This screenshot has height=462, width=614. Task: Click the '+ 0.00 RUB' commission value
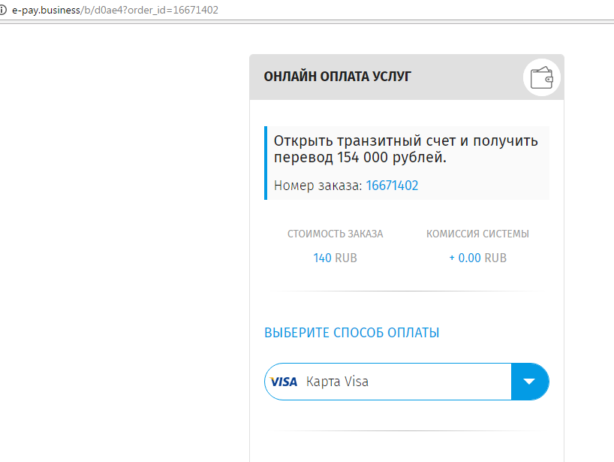(478, 258)
